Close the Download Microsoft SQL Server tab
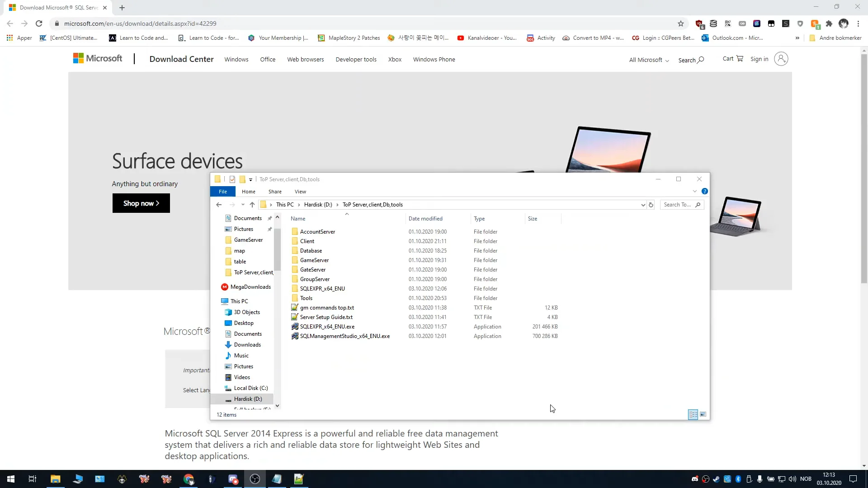Viewport: 868px width, 488px height. pyautogui.click(x=105, y=8)
